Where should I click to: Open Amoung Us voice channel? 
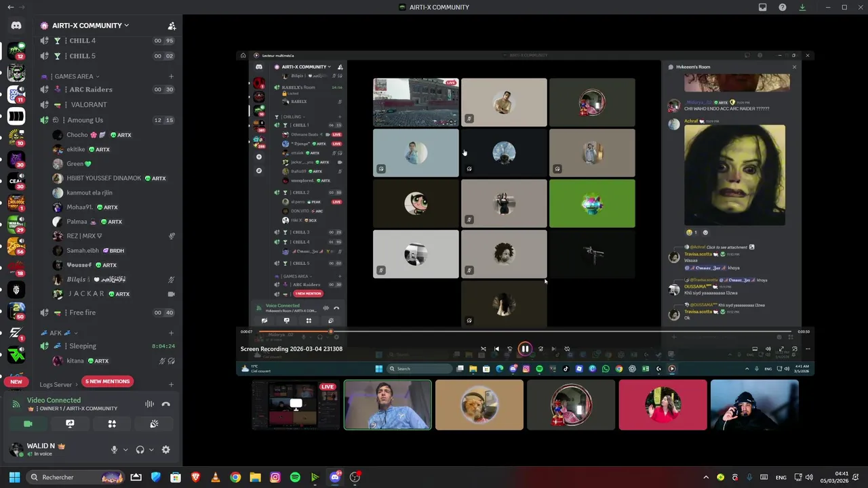coord(107,120)
